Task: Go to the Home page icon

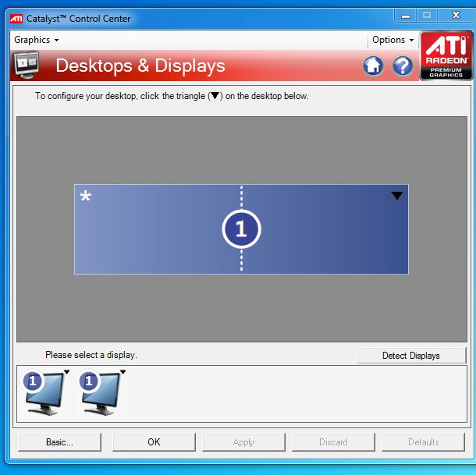Action: coord(373,66)
